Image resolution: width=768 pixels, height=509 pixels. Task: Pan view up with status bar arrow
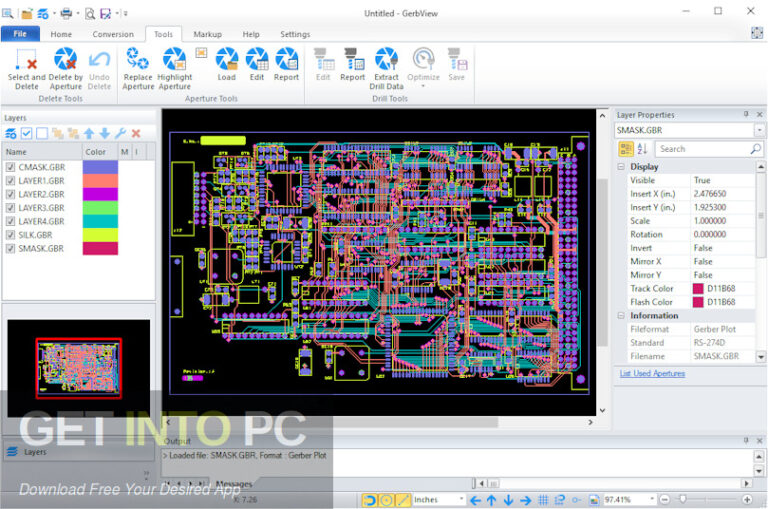pos(491,500)
